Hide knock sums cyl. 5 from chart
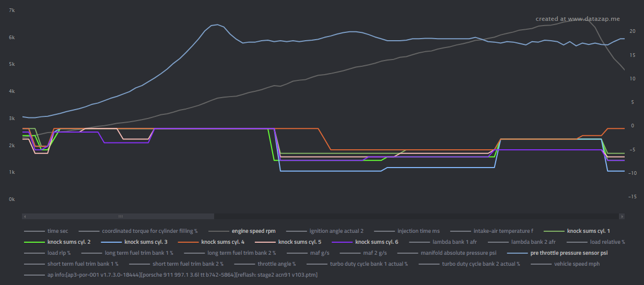Image resolution: width=644 pixels, height=285 pixels. 299,242
